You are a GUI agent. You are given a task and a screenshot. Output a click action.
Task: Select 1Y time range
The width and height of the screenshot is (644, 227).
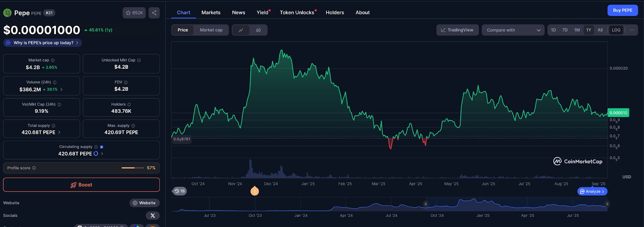[589, 30]
